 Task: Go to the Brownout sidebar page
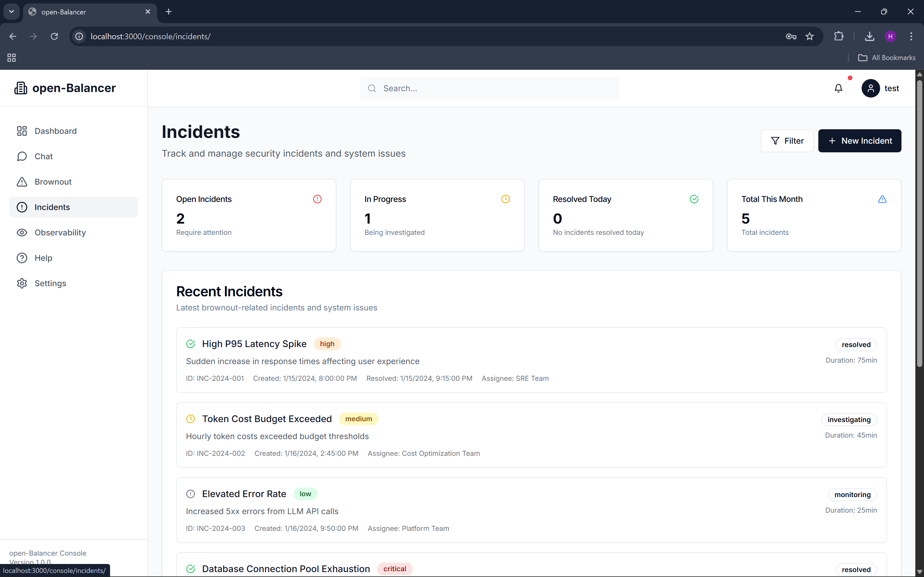coord(53,182)
